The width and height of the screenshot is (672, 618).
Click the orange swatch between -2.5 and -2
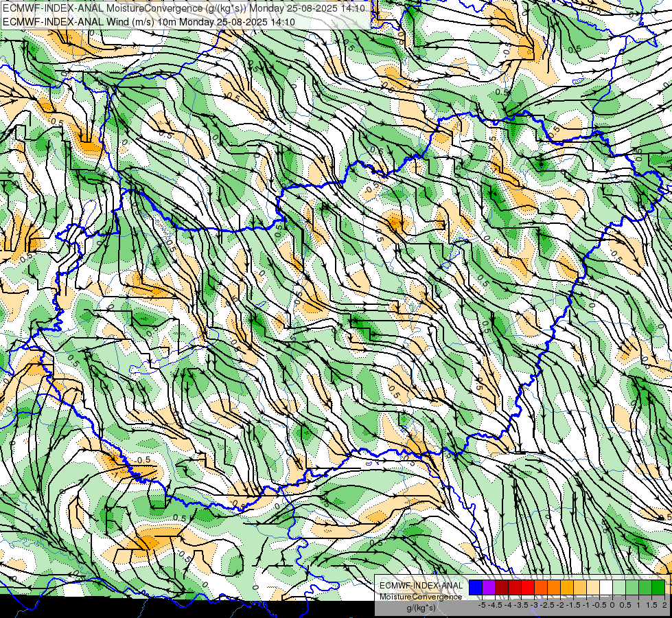(x=554, y=588)
